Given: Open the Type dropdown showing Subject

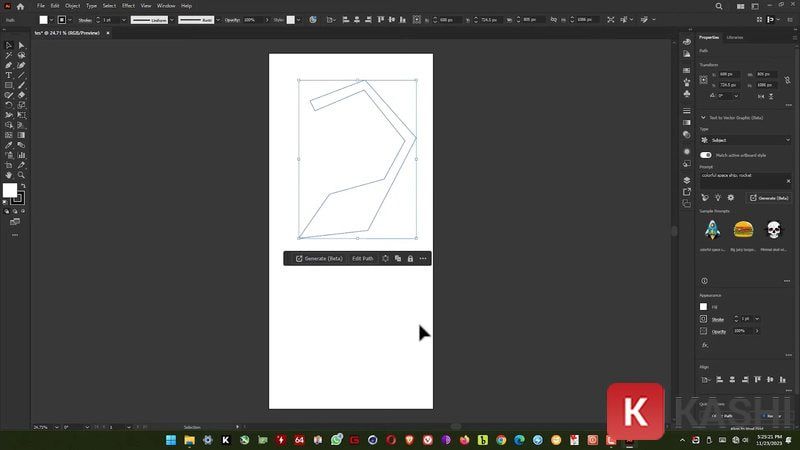Looking at the screenshot, I should pyautogui.click(x=745, y=140).
